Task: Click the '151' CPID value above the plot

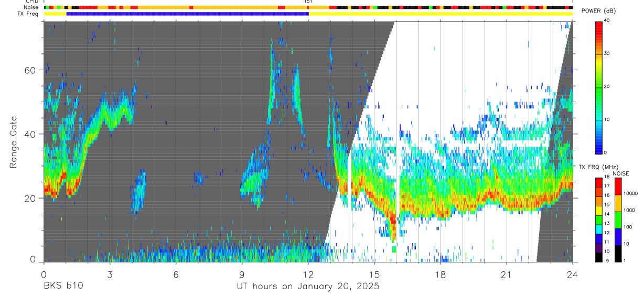Action: coord(308,2)
